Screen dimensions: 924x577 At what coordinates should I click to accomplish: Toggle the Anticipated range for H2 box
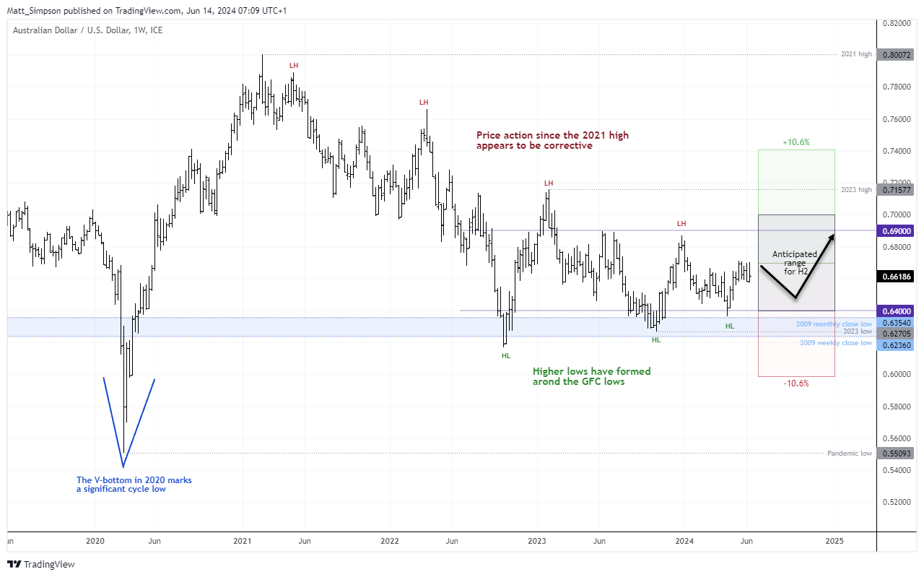[x=796, y=264]
